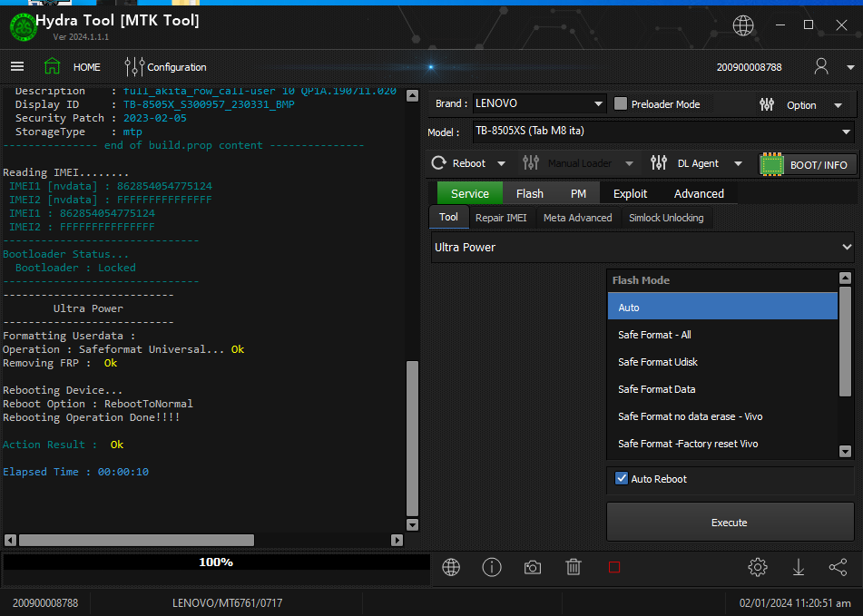
Task: Switch to the Exploit tab
Action: [x=630, y=193]
